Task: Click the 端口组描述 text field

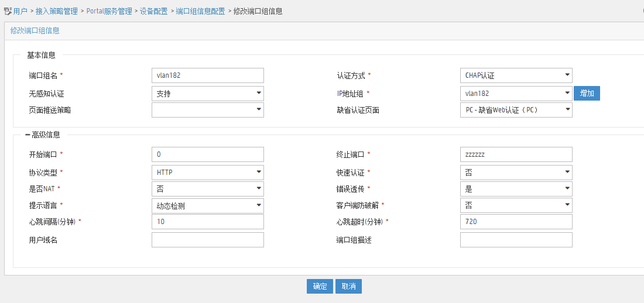Action: coord(516,240)
